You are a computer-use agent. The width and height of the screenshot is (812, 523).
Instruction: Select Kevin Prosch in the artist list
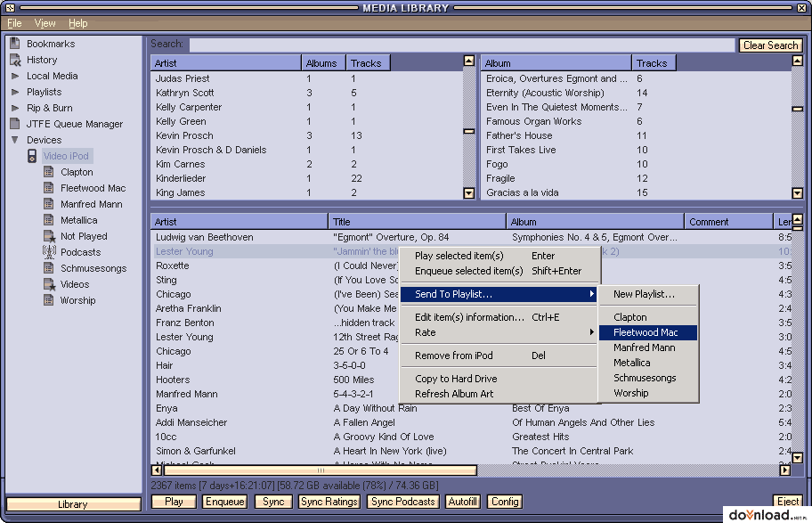coord(306,135)
